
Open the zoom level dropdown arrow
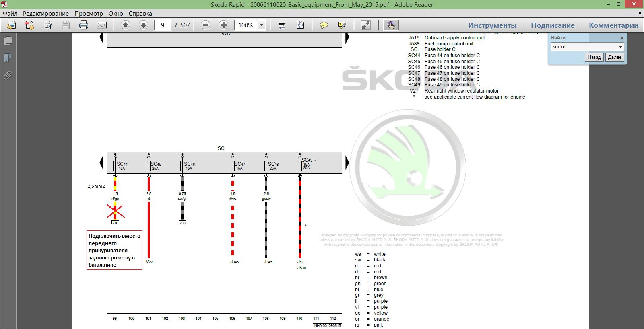pos(261,25)
